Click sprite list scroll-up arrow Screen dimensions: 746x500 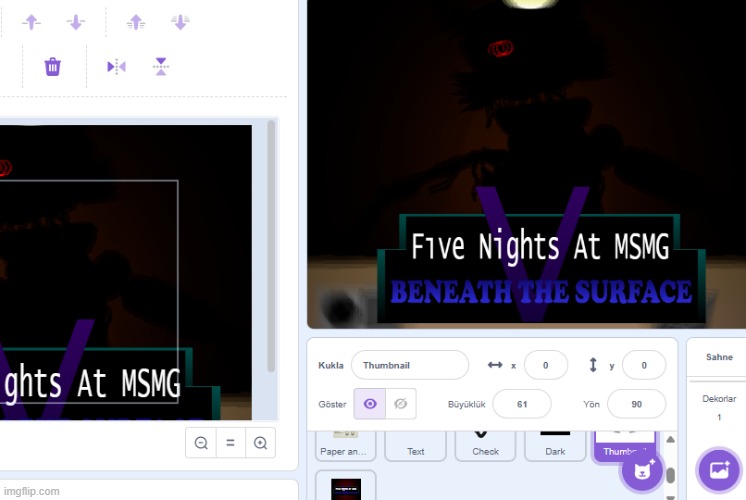670,439
